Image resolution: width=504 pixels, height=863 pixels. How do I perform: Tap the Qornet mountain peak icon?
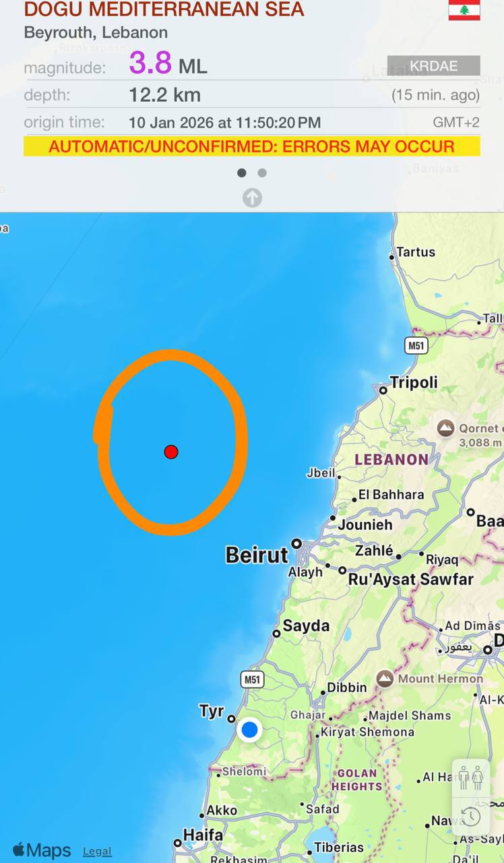click(x=445, y=427)
